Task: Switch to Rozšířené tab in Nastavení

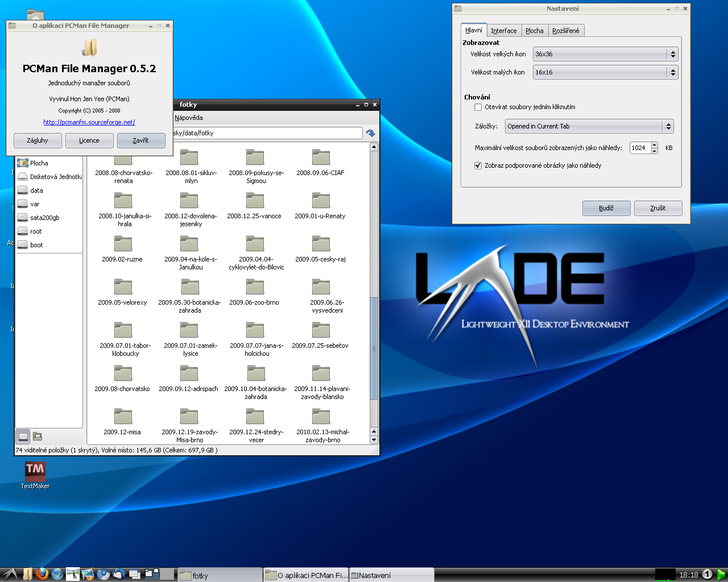Action: coord(566,31)
